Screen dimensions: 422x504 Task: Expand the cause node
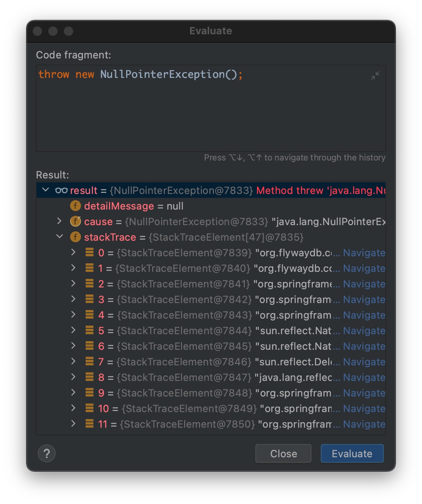[59, 221]
